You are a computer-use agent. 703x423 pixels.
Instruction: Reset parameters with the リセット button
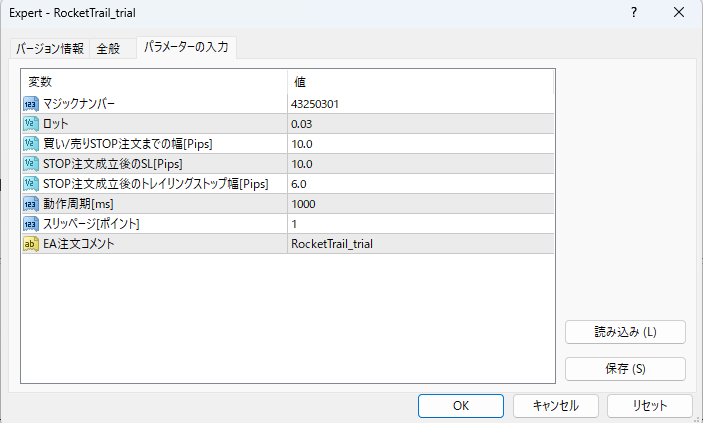(650, 406)
